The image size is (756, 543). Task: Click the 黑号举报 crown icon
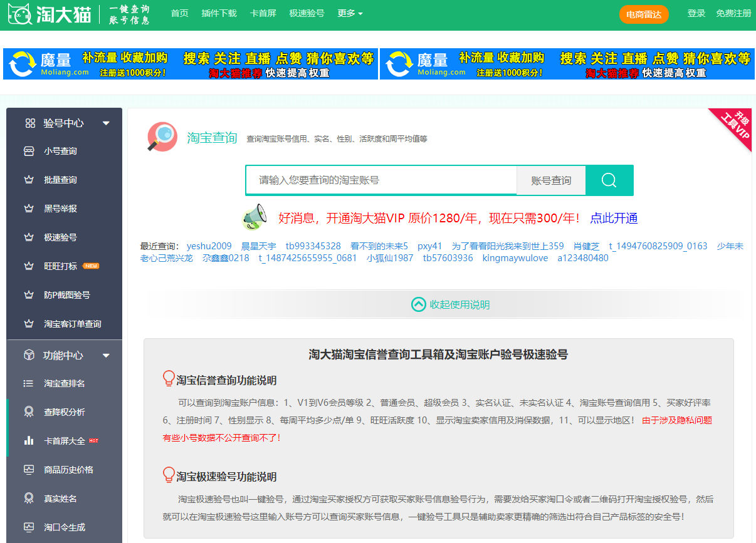(x=28, y=209)
